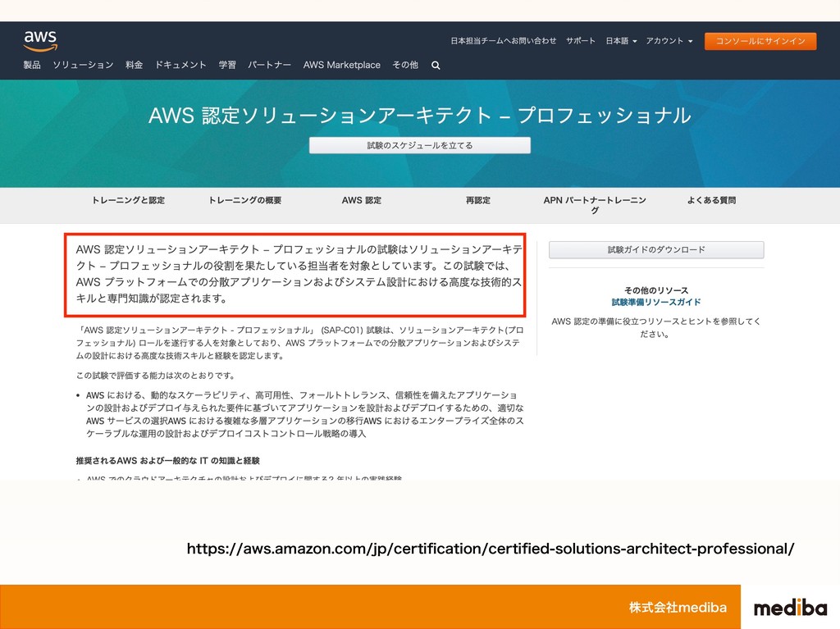Click コンソールにサインイン button
The width and height of the screenshot is (840, 629).
[x=760, y=41]
